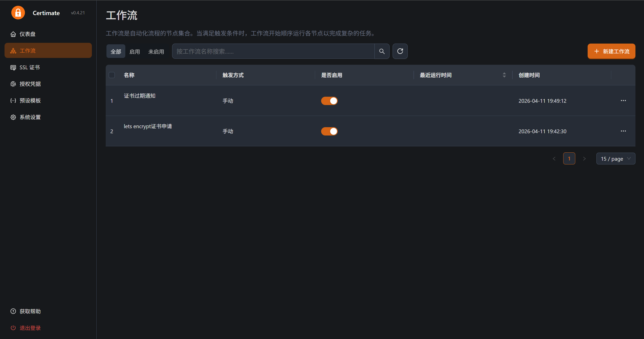The width and height of the screenshot is (644, 339).
Task: Open 系统设置 settings
Action: (30, 117)
